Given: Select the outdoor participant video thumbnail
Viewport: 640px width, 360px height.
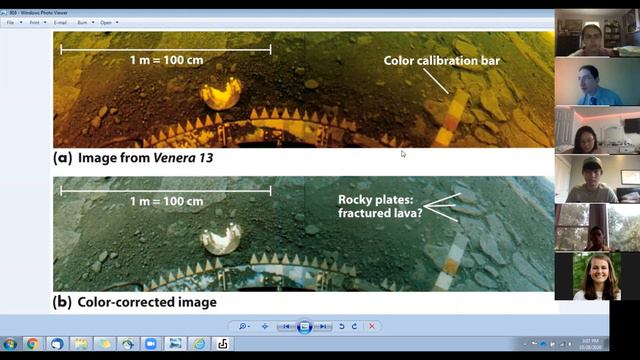Looking at the screenshot, I should 597,228.
